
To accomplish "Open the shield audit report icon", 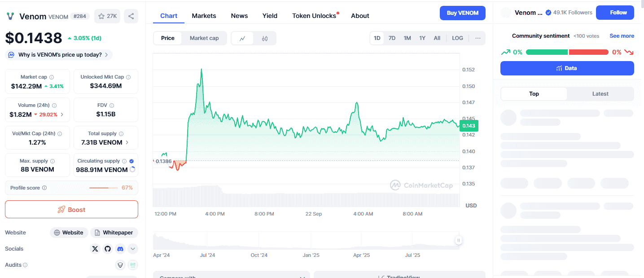I will tap(120, 265).
